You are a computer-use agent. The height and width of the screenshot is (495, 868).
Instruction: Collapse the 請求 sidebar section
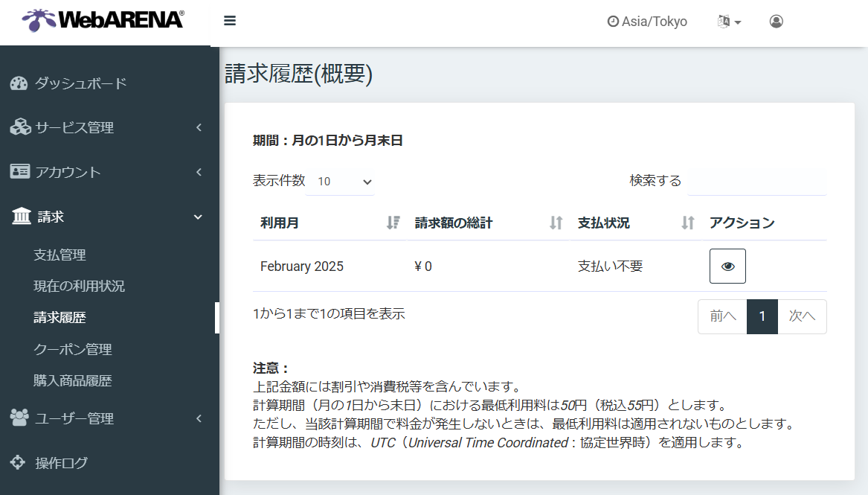(106, 217)
